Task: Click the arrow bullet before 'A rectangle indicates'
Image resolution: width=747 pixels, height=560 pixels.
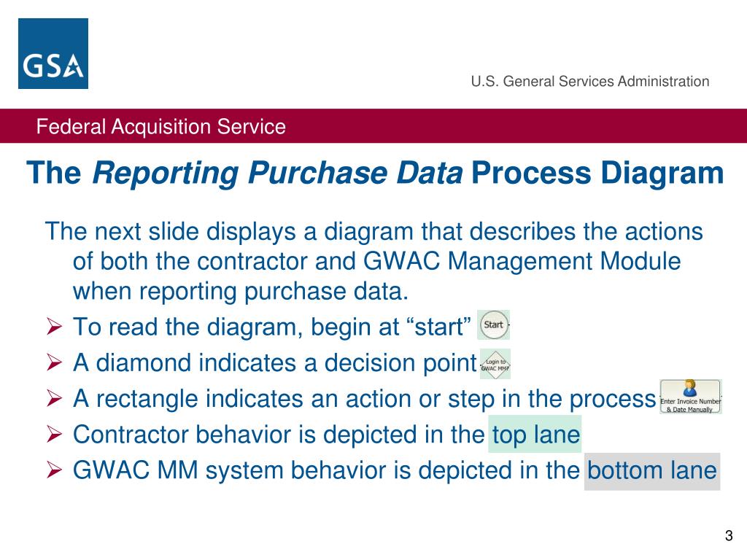Action: 54,399
